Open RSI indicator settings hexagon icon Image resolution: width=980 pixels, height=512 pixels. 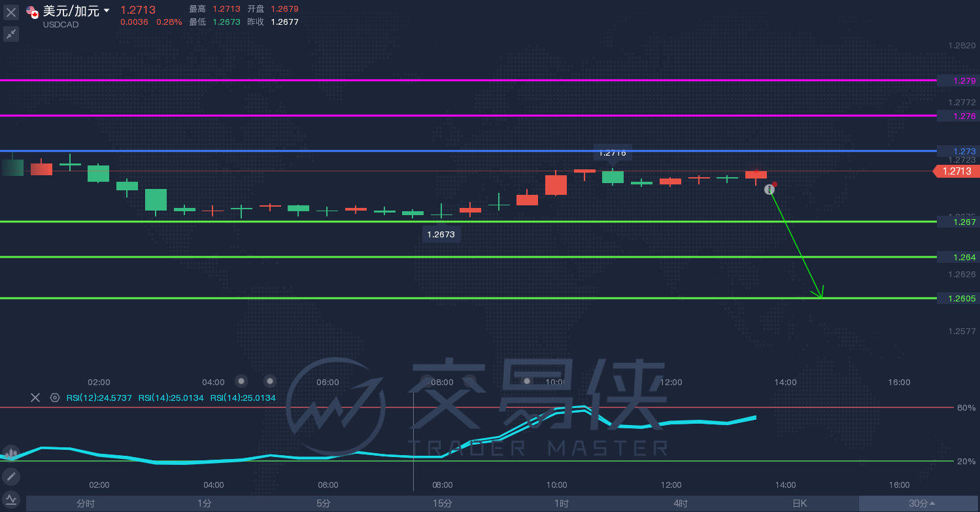(x=55, y=398)
